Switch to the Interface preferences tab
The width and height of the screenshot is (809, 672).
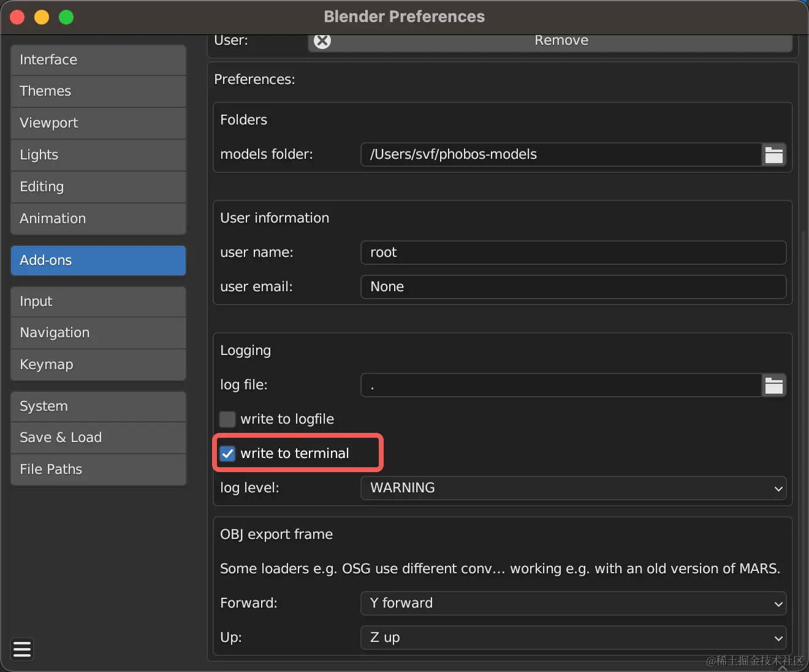coord(98,59)
